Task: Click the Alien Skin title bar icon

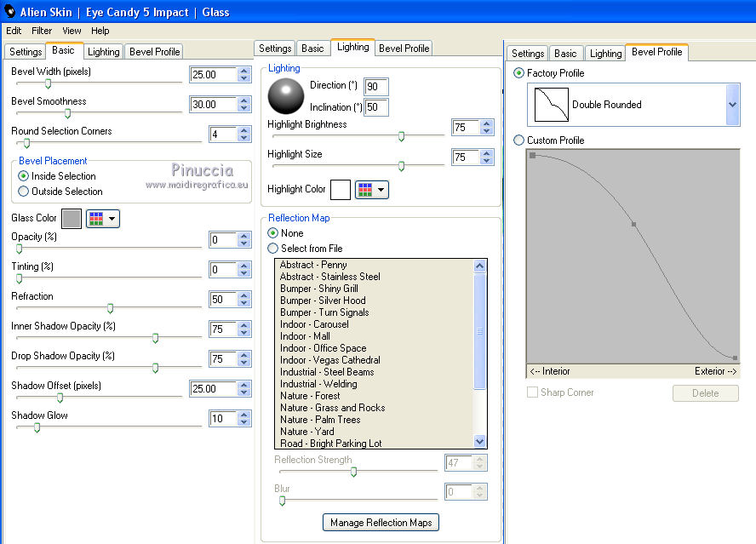Action: (x=10, y=12)
